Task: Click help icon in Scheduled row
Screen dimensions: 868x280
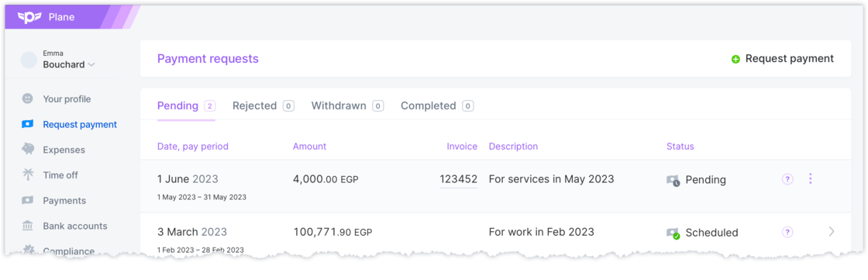Action: (787, 233)
